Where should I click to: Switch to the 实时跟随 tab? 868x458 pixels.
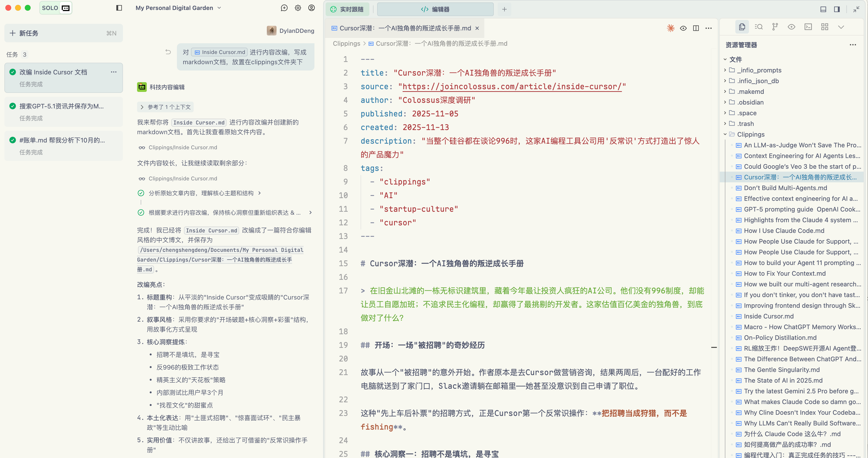[x=347, y=9]
